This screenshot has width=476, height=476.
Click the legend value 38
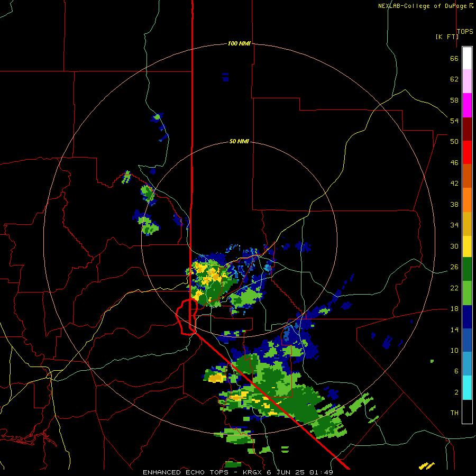pyautogui.click(x=454, y=205)
